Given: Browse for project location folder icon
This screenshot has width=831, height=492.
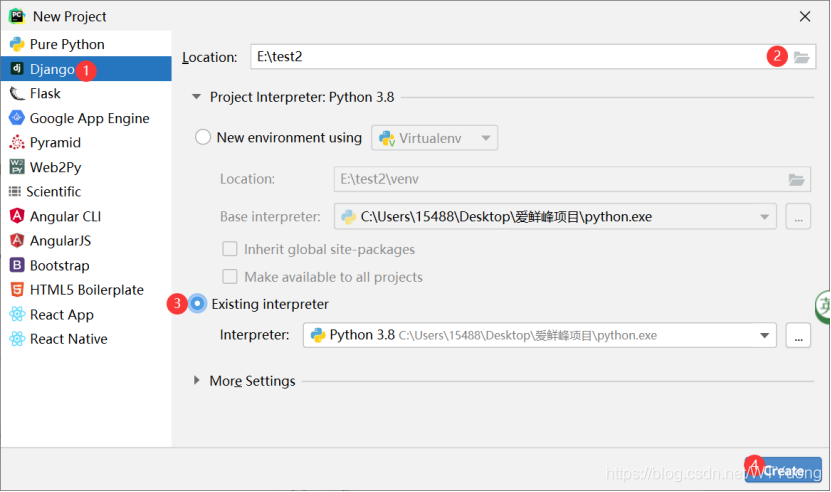Looking at the screenshot, I should point(800,57).
